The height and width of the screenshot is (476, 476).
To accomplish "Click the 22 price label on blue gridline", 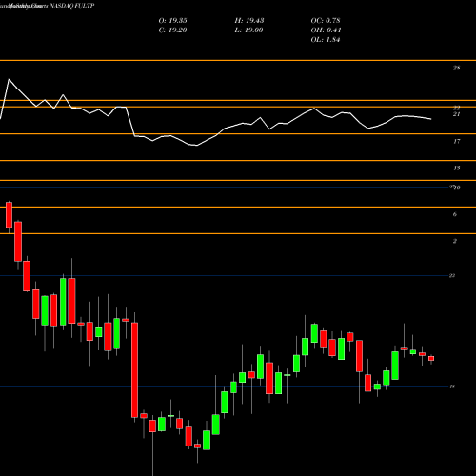I will 452,276.
